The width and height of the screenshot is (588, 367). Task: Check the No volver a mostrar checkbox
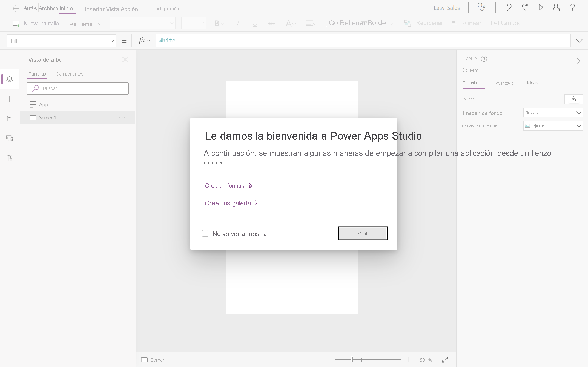coord(205,233)
